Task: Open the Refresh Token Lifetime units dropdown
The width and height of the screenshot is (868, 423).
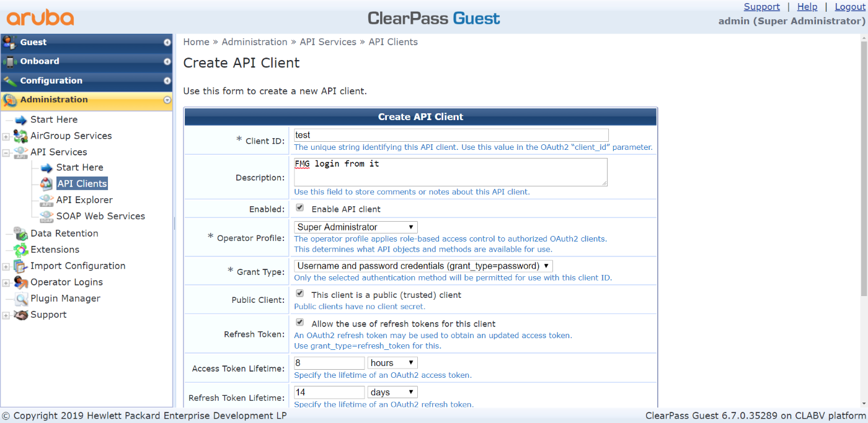Action: [393, 392]
